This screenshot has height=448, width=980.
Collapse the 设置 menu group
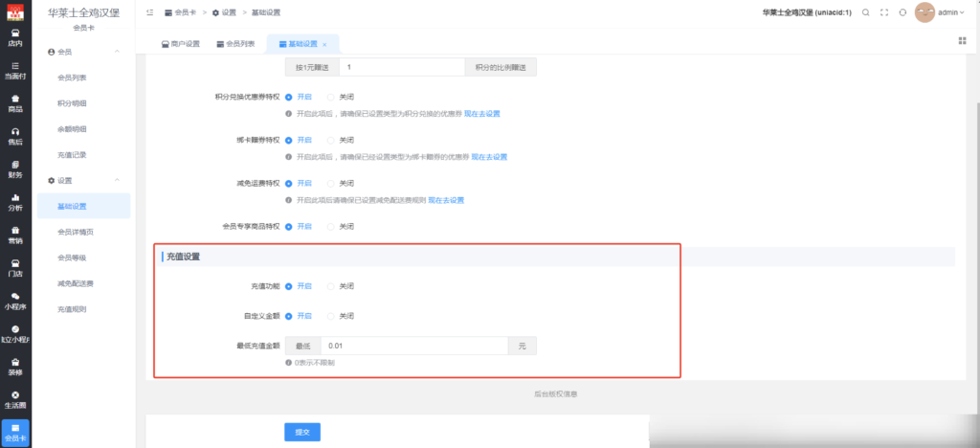(x=116, y=180)
